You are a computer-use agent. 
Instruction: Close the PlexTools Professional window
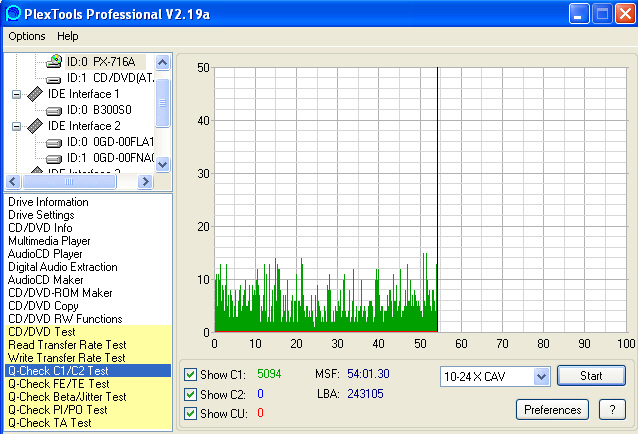click(x=625, y=14)
